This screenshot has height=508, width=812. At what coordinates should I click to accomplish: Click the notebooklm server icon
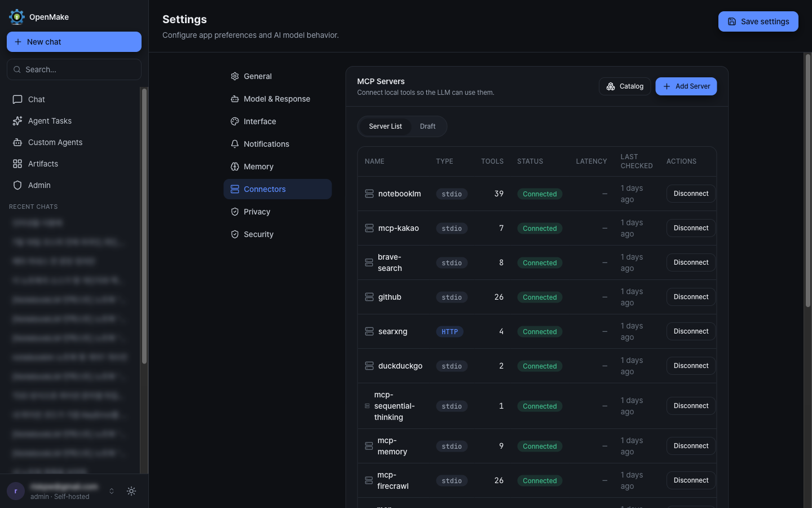coord(369,194)
